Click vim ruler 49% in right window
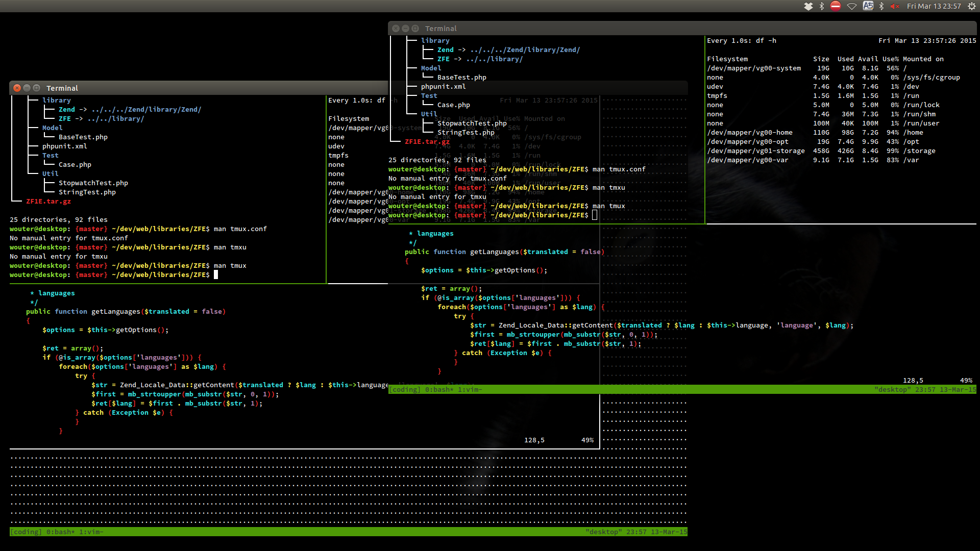 pos(966,381)
